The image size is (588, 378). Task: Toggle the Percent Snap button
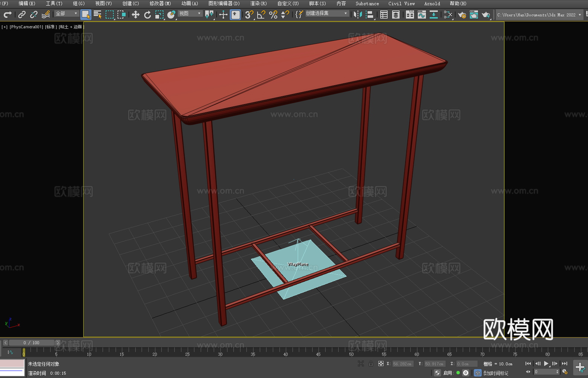[273, 15]
